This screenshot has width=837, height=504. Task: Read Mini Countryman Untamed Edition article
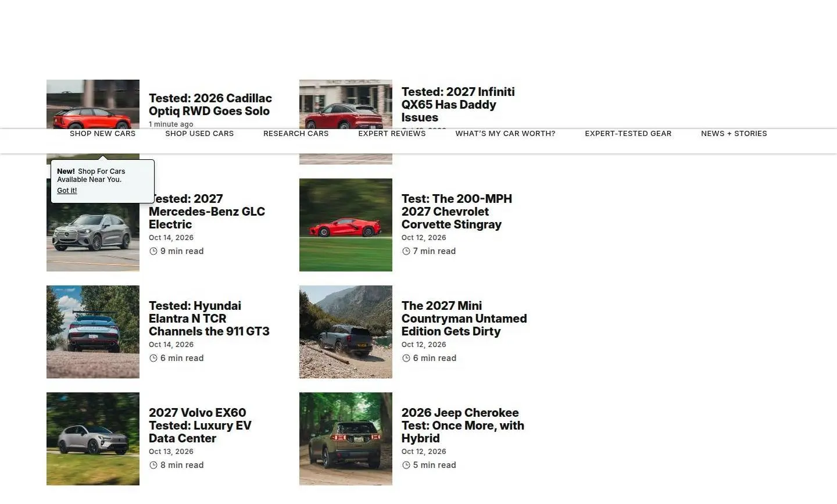click(x=464, y=319)
